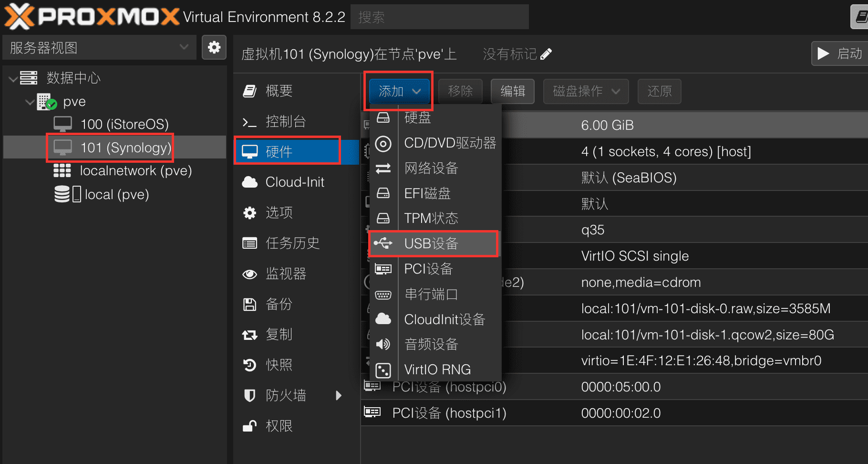Click the 移除 button
The image size is (868, 464).
coord(460,91)
